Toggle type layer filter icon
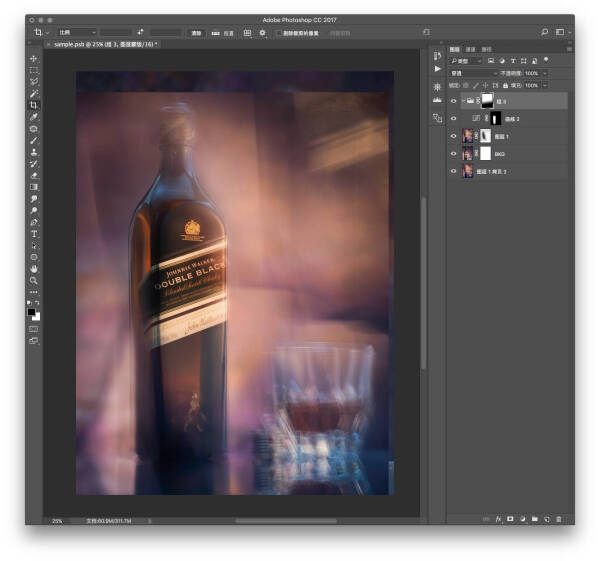The height and width of the screenshot is (561, 600). point(513,61)
